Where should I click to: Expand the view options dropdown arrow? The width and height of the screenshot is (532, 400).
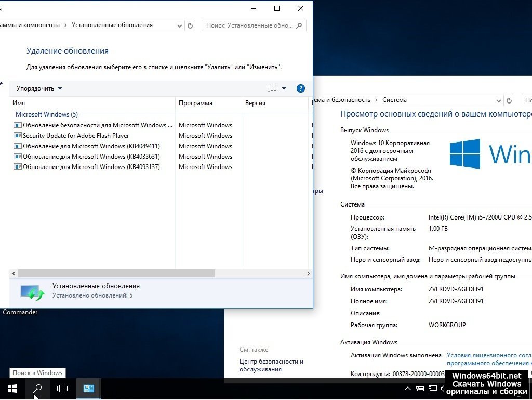284,88
